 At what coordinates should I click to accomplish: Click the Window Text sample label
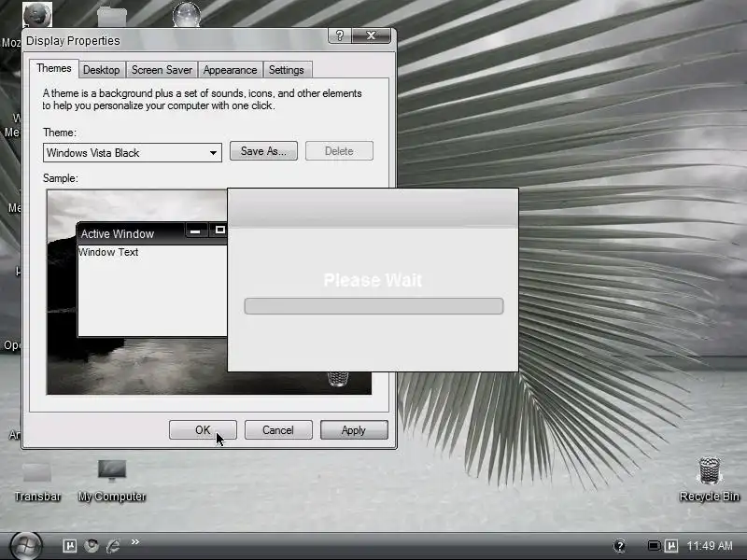tap(108, 252)
